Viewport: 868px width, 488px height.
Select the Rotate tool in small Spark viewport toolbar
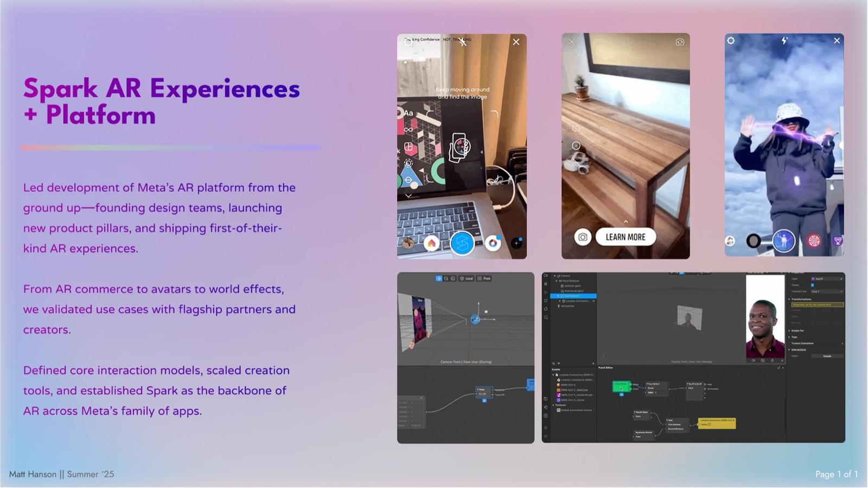click(x=446, y=278)
